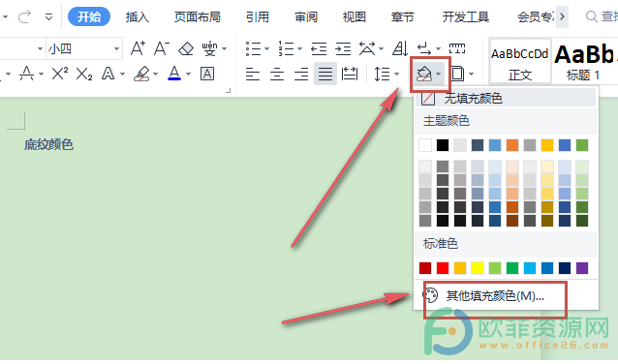
Task: Toggle subscript X₂ formatting
Action: [84, 74]
